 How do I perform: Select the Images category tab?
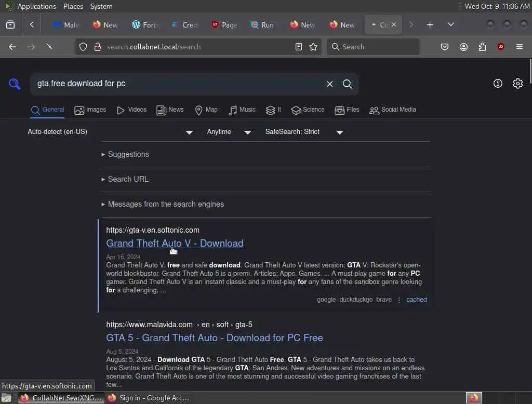[x=90, y=110]
